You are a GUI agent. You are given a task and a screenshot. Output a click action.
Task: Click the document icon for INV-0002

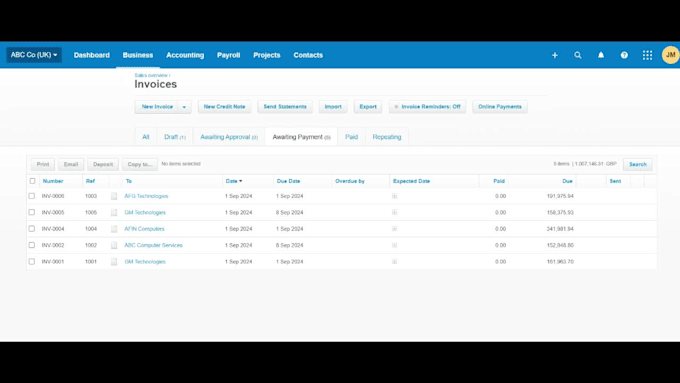[114, 246]
